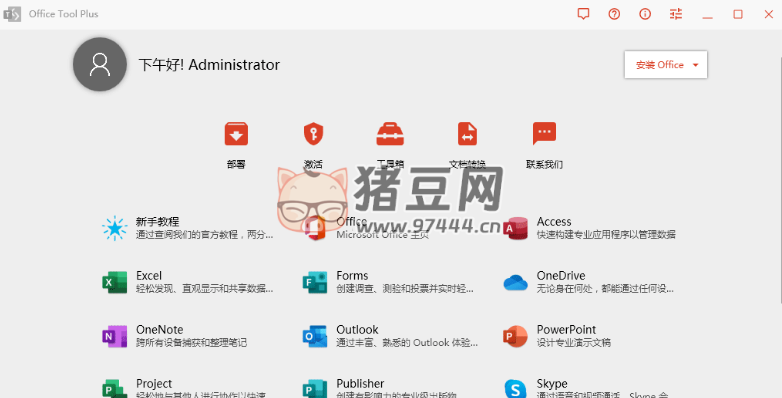Image resolution: width=782 pixels, height=398 pixels.
Task: Click description 跨所有设备捕获和整理笔记
Action: tap(192, 343)
